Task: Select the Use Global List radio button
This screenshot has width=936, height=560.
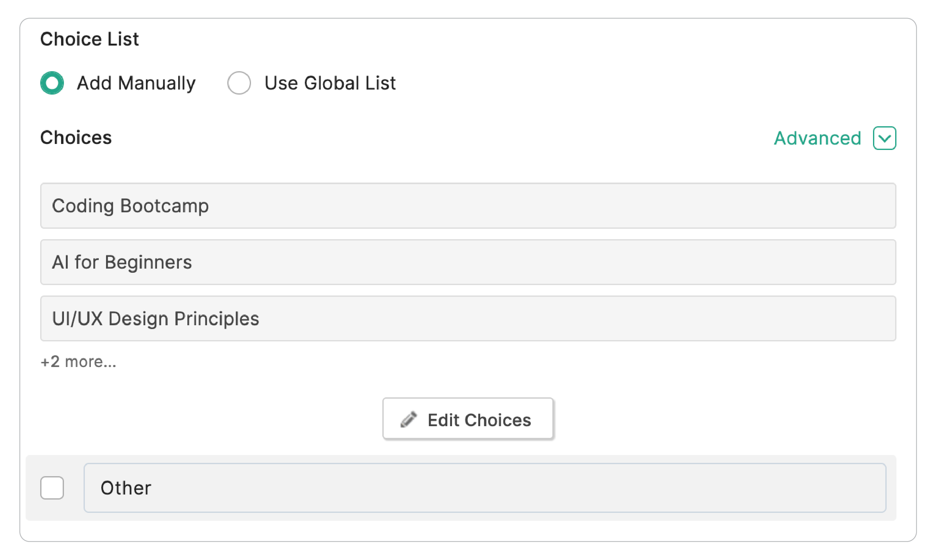Action: click(239, 83)
